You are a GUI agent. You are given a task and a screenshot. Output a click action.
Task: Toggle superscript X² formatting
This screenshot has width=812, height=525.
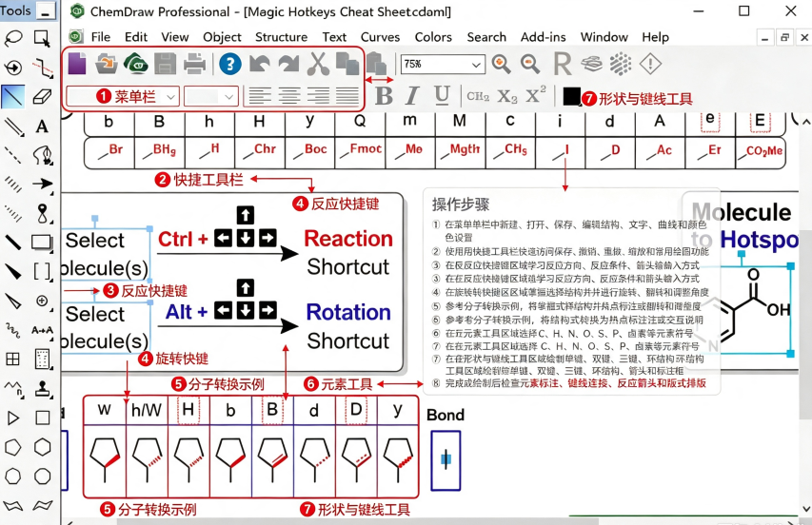(x=536, y=95)
